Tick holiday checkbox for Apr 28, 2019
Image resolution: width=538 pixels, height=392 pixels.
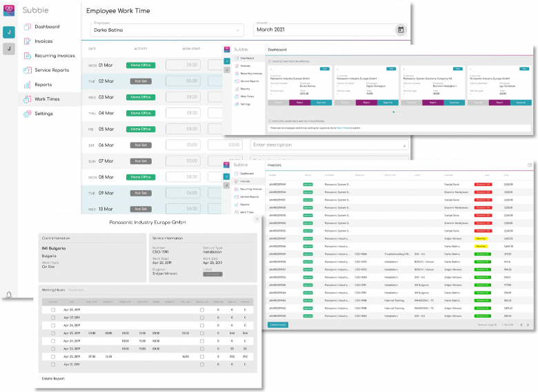[x=53, y=310]
